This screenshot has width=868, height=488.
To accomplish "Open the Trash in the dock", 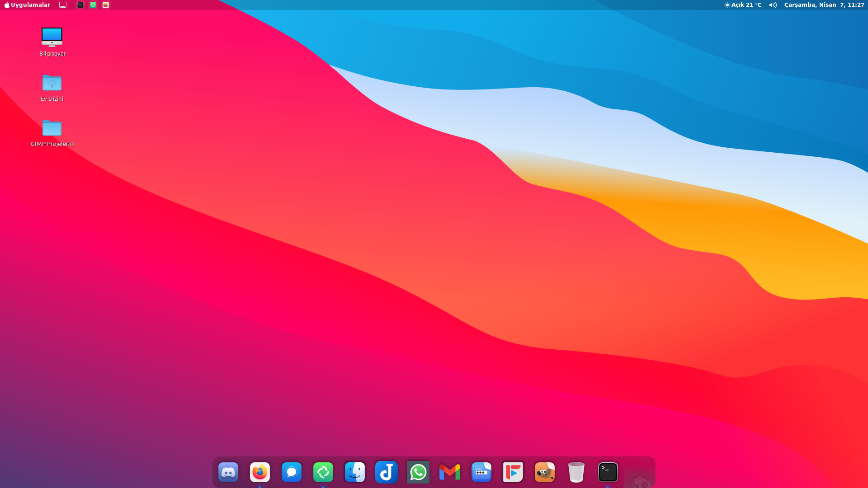I will (x=576, y=472).
